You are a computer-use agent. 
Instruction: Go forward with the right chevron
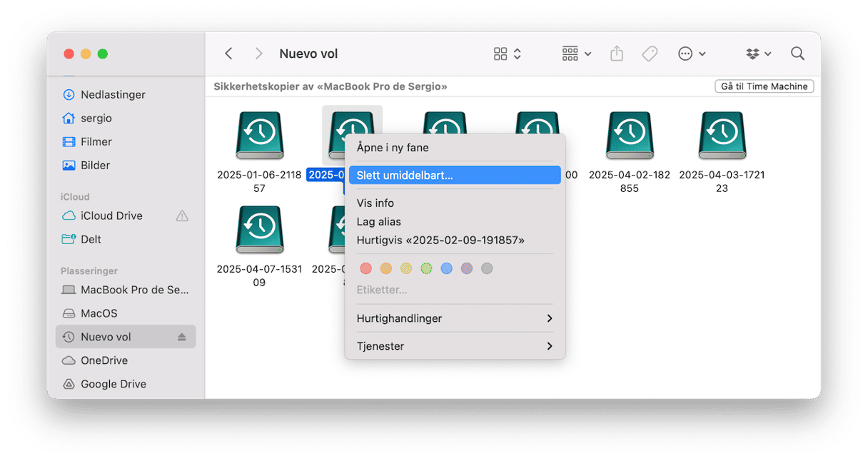click(258, 54)
